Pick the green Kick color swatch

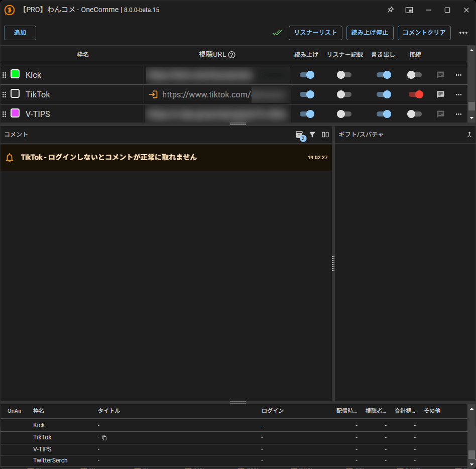pyautogui.click(x=15, y=74)
